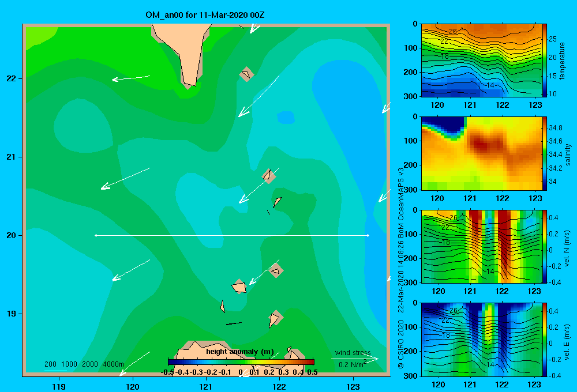Image resolution: width=577 pixels, height=392 pixels.
Task: Click the '200 1000 2000 4000m' bathymetry legend
Action: tap(84, 364)
